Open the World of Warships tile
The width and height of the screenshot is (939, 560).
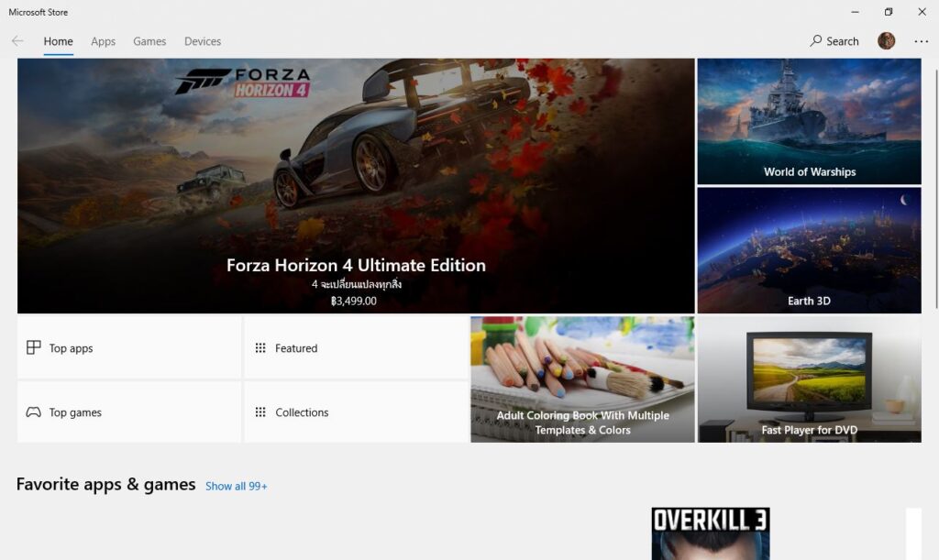coord(809,121)
